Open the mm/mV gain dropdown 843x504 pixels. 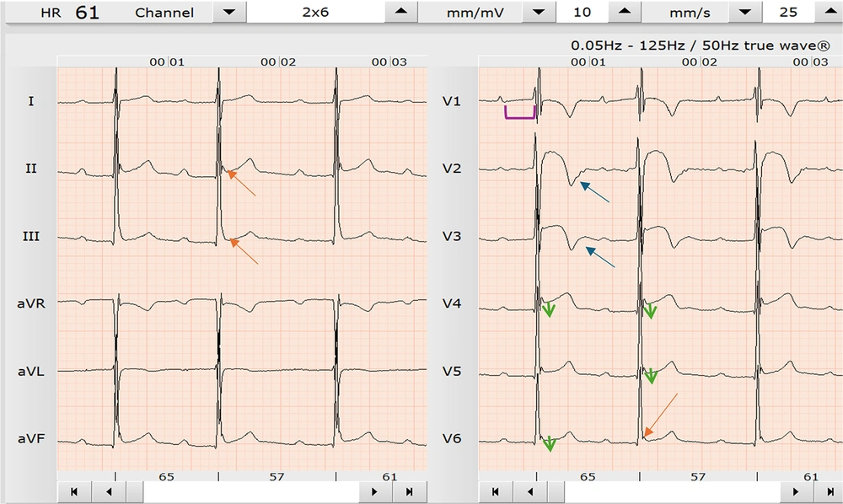point(537,12)
